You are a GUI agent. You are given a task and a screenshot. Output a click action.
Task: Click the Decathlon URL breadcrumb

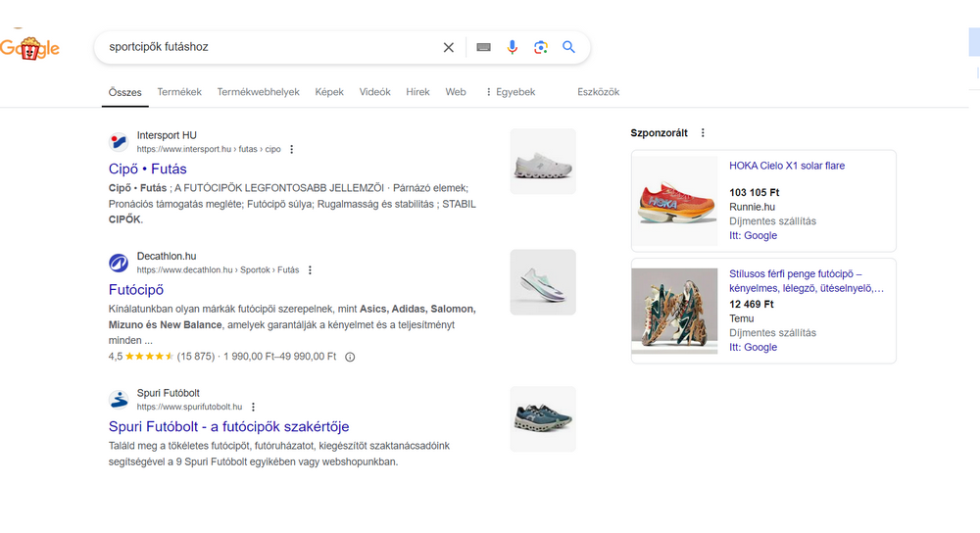tap(218, 270)
